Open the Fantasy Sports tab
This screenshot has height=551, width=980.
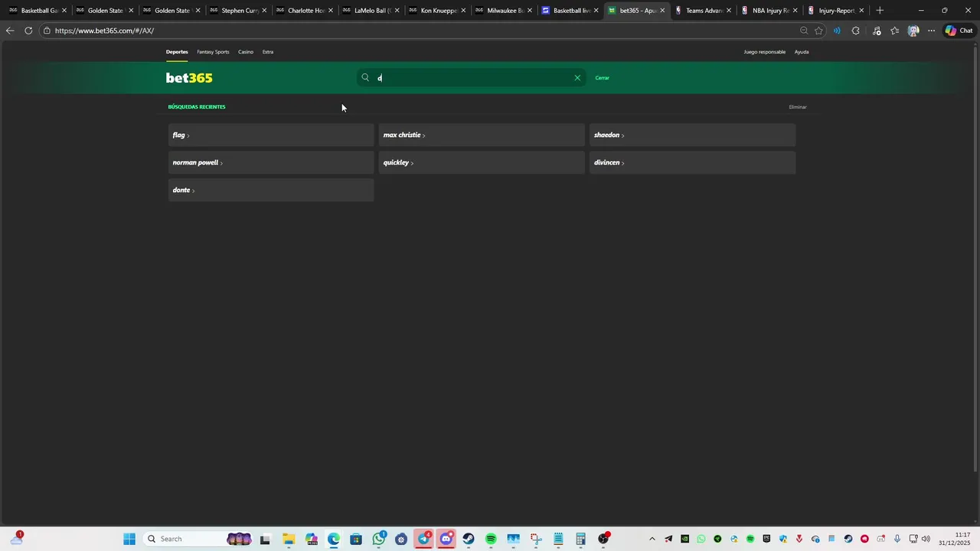(213, 52)
